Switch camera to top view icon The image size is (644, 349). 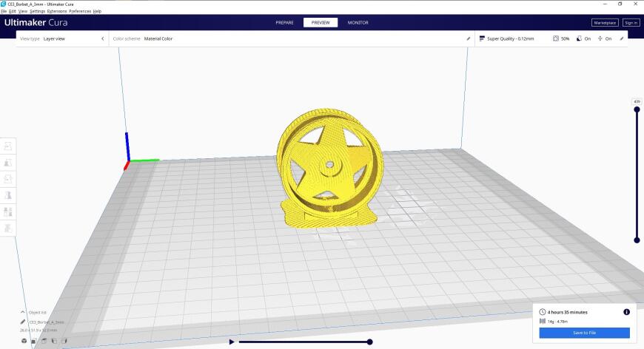pos(44,341)
